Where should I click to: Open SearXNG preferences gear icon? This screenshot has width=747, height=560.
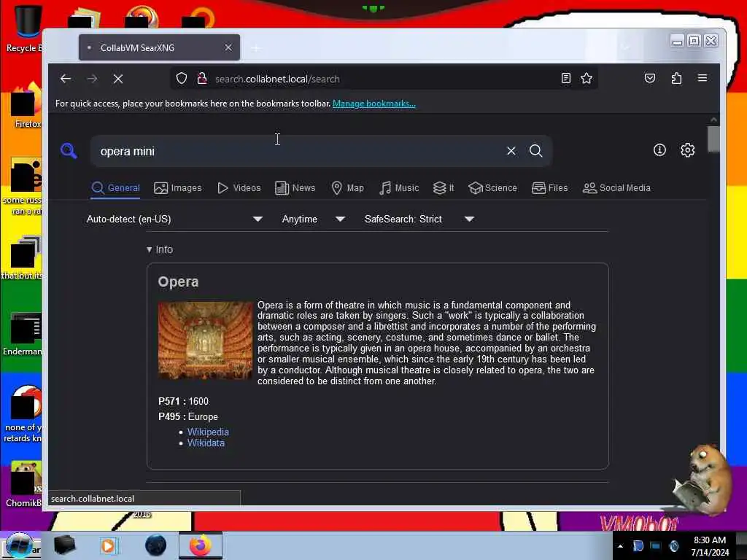[687, 150]
